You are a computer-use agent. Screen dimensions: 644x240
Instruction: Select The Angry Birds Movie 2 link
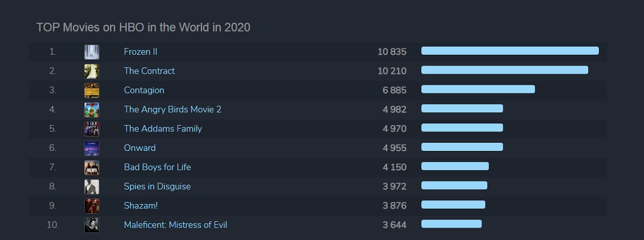[x=172, y=110]
